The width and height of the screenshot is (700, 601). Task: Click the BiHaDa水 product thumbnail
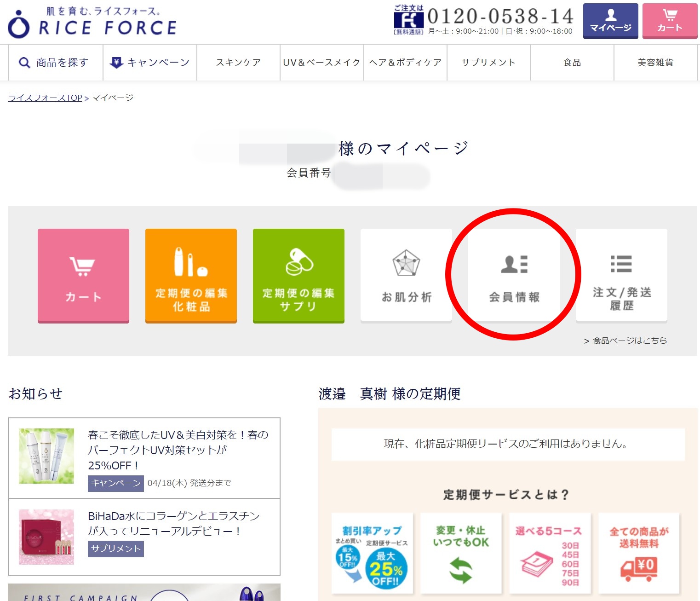(x=46, y=537)
